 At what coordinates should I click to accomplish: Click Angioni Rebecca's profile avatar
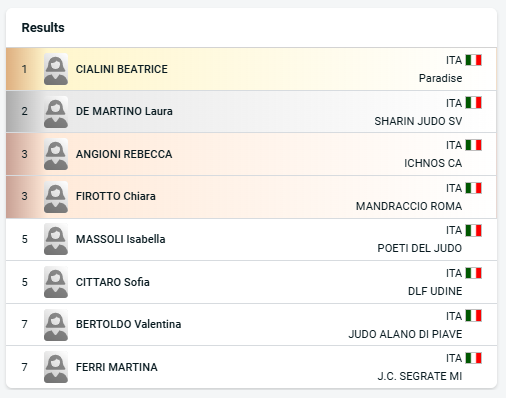56,154
